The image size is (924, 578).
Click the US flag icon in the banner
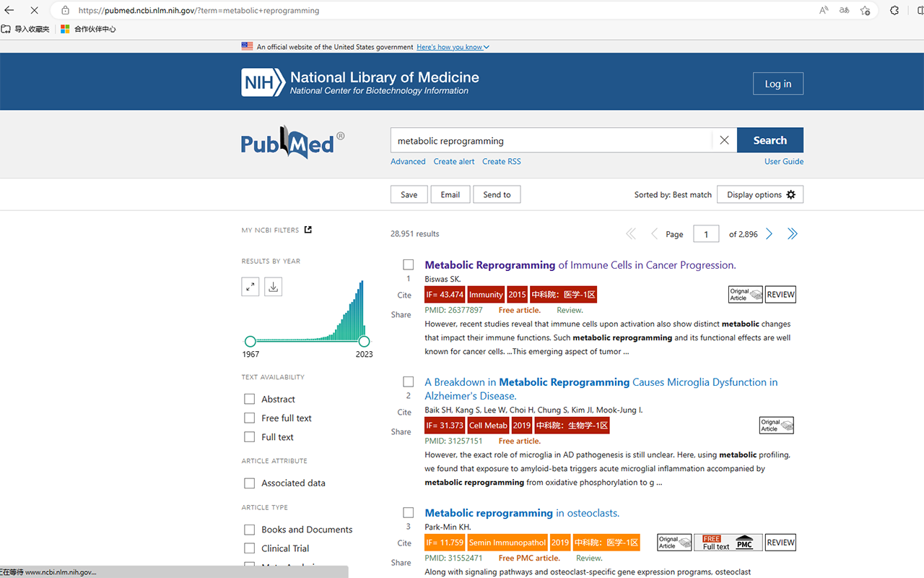pyautogui.click(x=247, y=46)
